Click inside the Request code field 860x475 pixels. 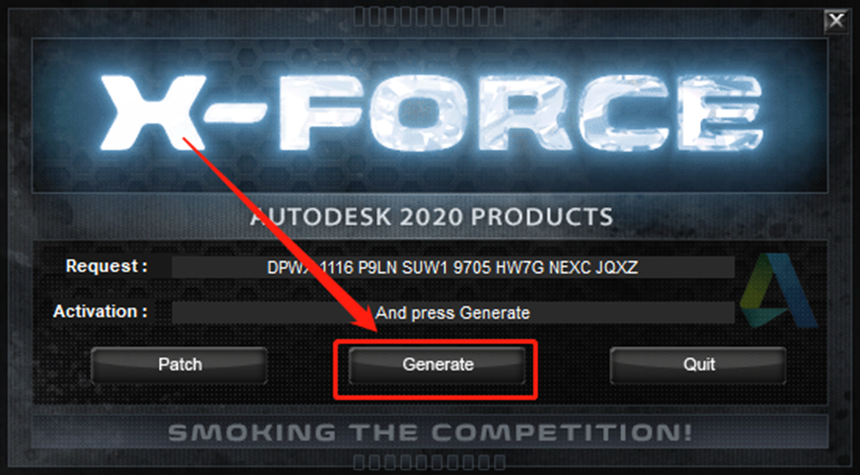453,268
